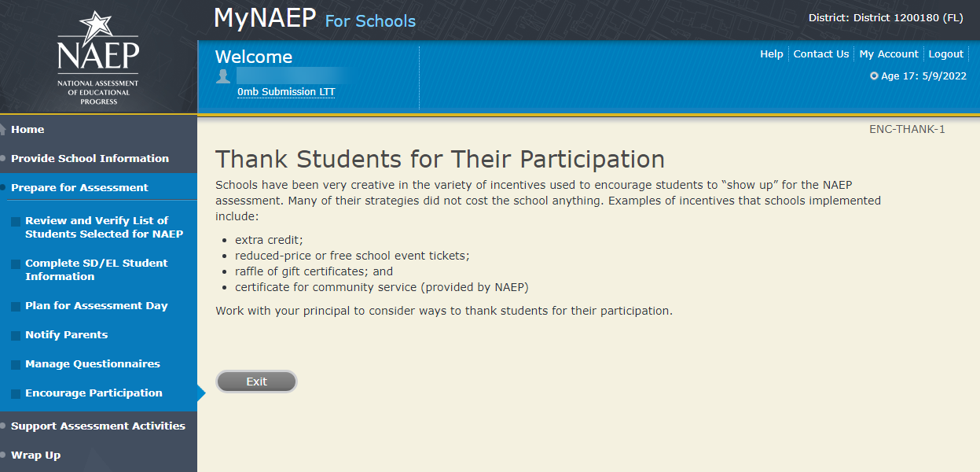
Task: Click square icon beside Plan for Assessment Day
Action: click(16, 307)
